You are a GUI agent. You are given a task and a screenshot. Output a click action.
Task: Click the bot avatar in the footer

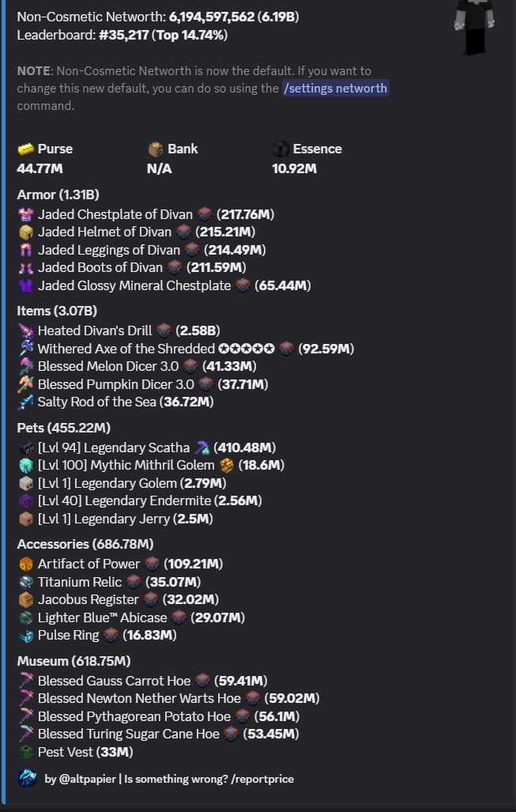click(x=28, y=778)
